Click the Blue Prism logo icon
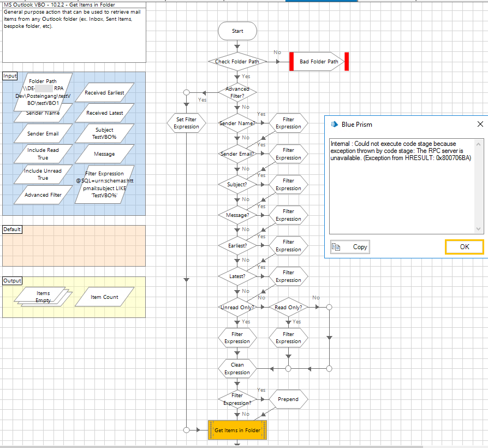The width and height of the screenshot is (488, 448). [x=334, y=125]
